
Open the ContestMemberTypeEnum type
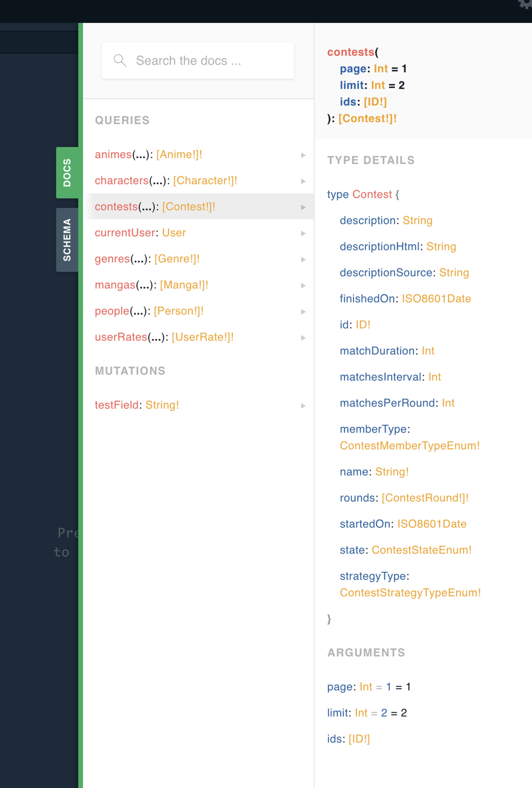[409, 446]
